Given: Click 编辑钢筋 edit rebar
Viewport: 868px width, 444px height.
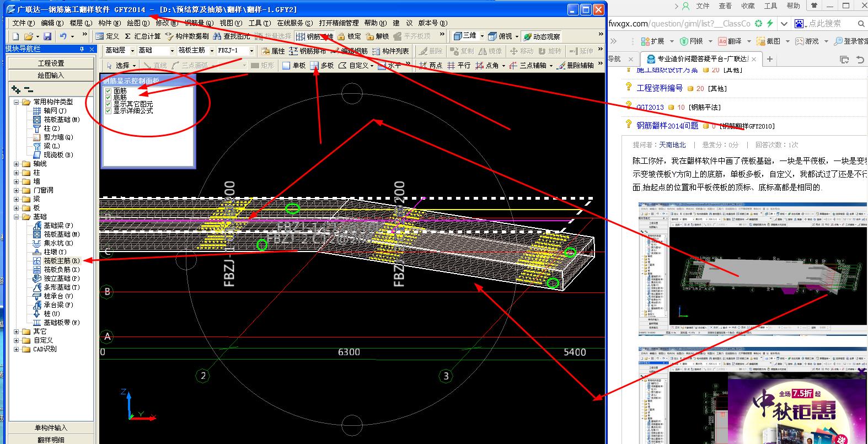Looking at the screenshot, I should click(x=349, y=51).
